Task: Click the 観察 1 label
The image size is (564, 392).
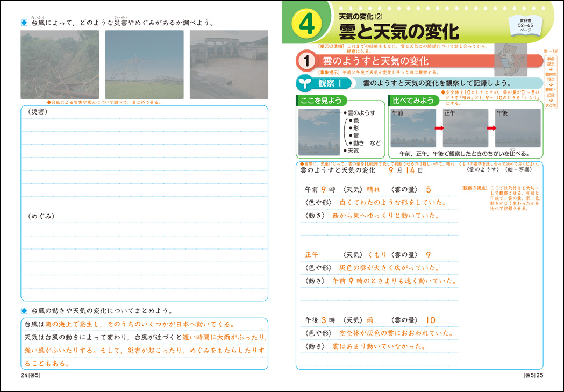Action: coord(330,83)
